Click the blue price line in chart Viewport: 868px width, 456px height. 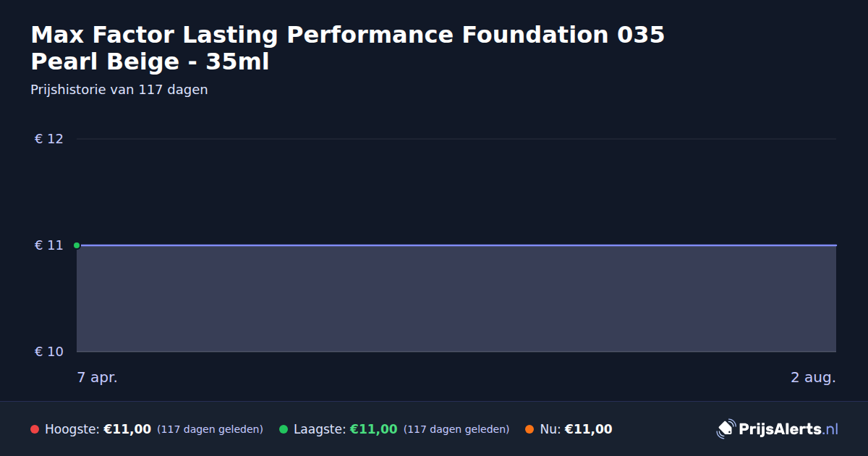pyautogui.click(x=456, y=245)
